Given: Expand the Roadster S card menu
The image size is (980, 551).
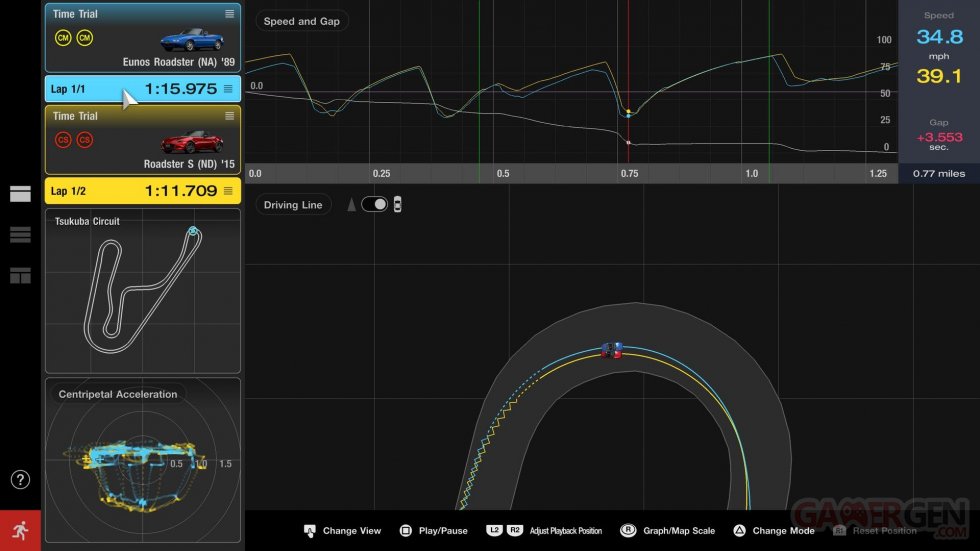Looking at the screenshot, I should [x=230, y=116].
